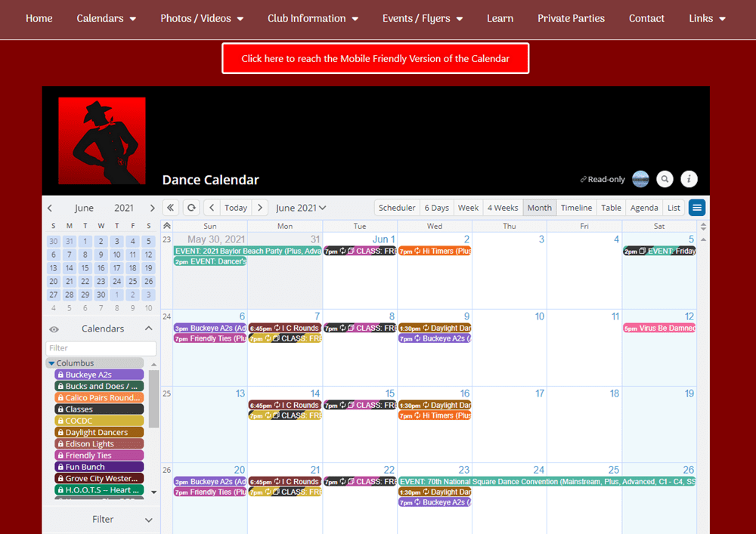Open the June 2021 date dropdown

tap(301, 208)
